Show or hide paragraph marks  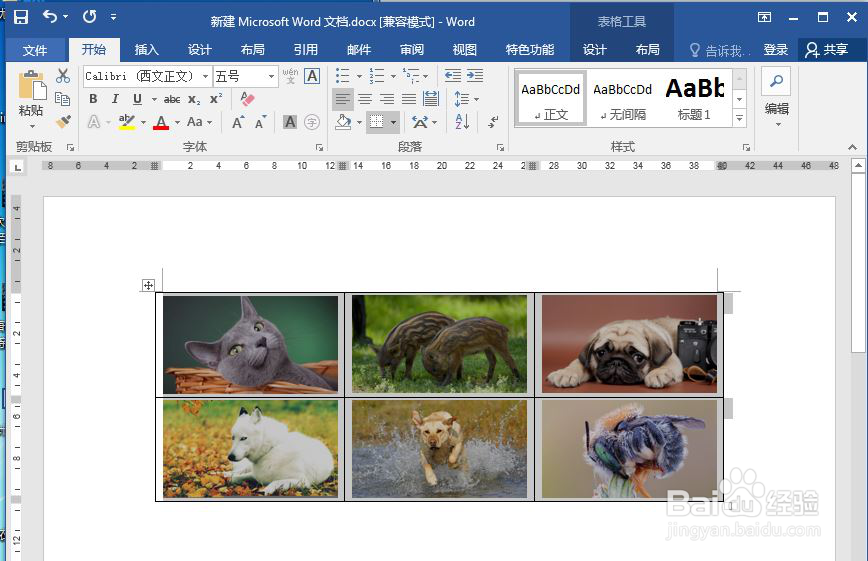pyautogui.click(x=493, y=122)
